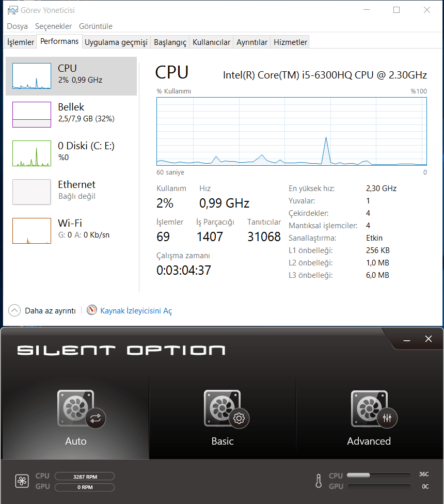444x504 pixels.
Task: Click the Wi-Fi G: 0 A: 0 Kb/sn text
Action: click(x=84, y=235)
